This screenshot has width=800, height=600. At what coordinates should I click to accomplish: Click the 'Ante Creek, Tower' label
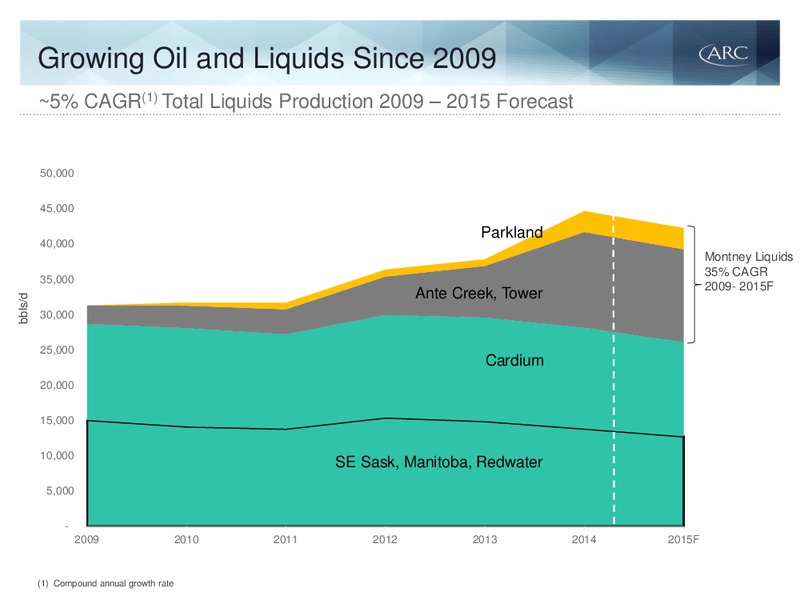[479, 293]
